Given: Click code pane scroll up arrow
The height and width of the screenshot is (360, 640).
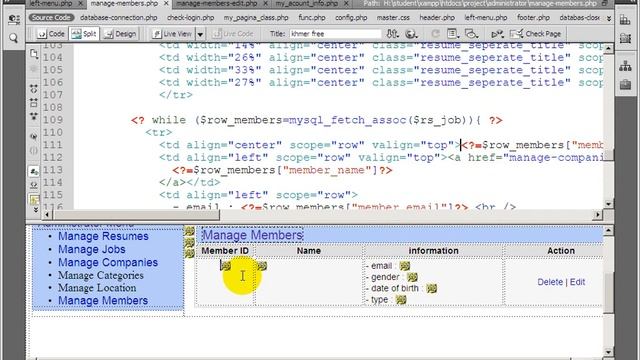Looking at the screenshot, I should [x=609, y=49].
